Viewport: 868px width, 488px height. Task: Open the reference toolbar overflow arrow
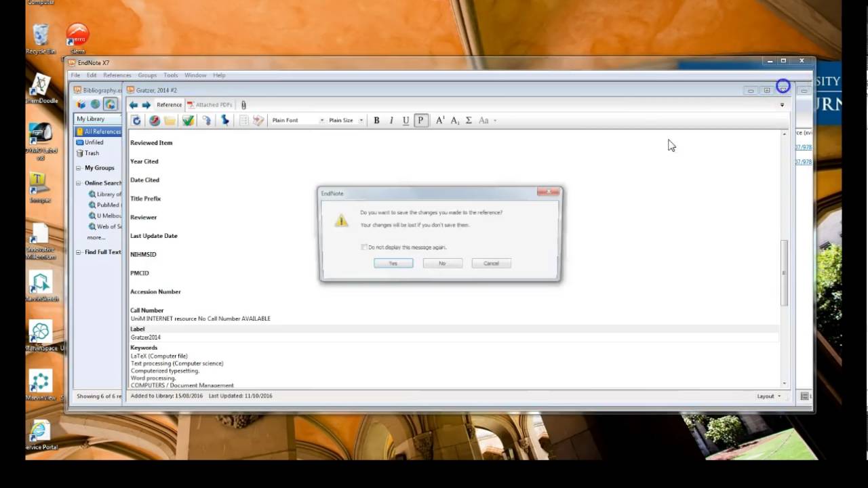click(x=782, y=105)
